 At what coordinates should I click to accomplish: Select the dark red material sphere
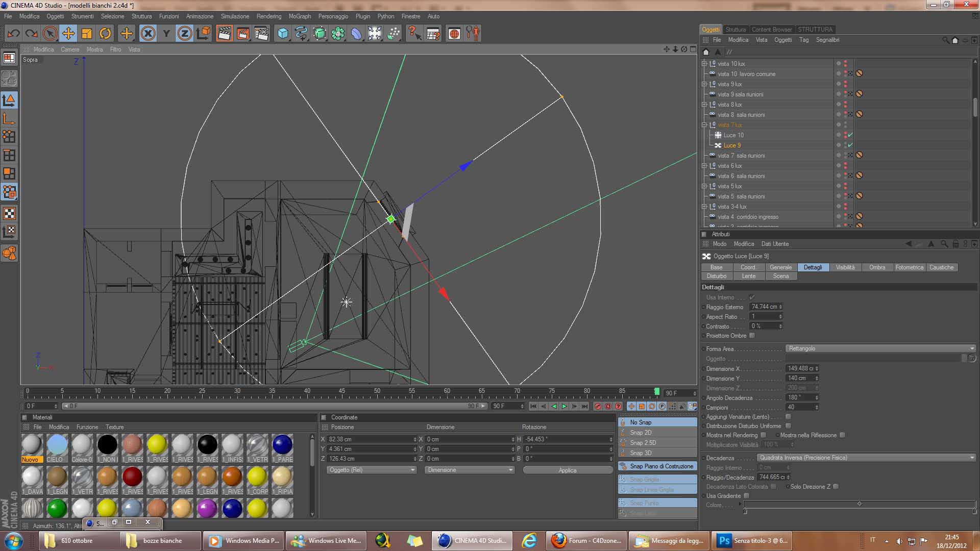(132, 477)
